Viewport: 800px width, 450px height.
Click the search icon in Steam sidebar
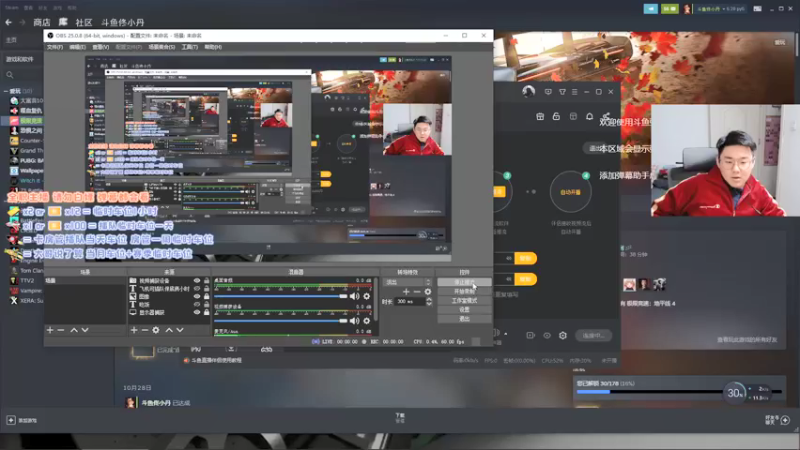point(10,75)
